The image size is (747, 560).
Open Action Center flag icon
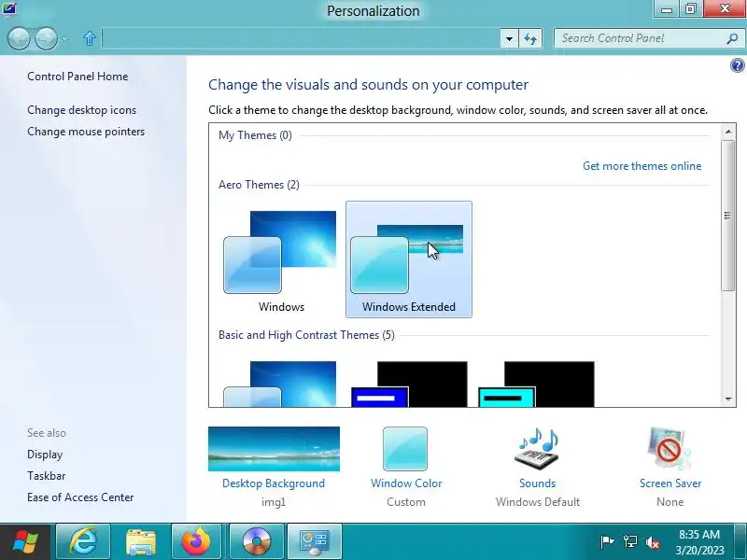607,542
